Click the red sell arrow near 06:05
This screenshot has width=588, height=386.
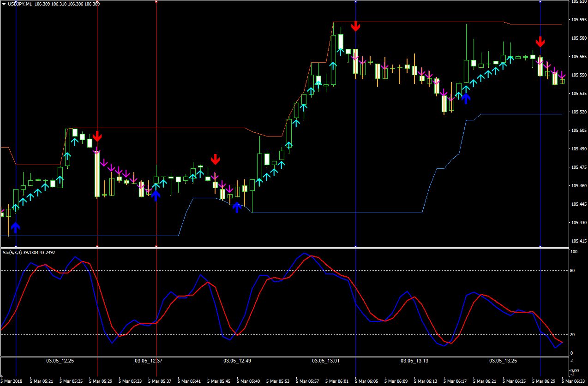(355, 26)
